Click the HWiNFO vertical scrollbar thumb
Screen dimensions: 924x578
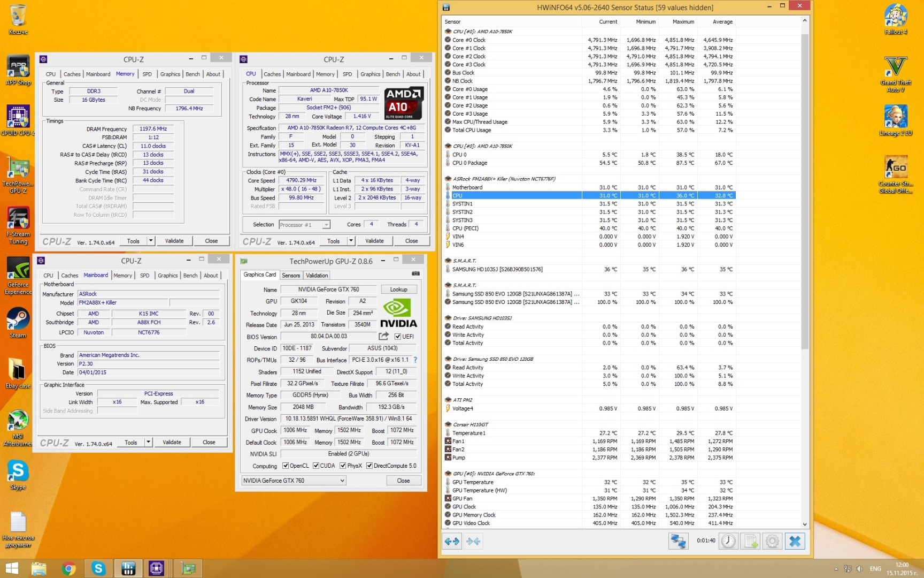pos(805,191)
